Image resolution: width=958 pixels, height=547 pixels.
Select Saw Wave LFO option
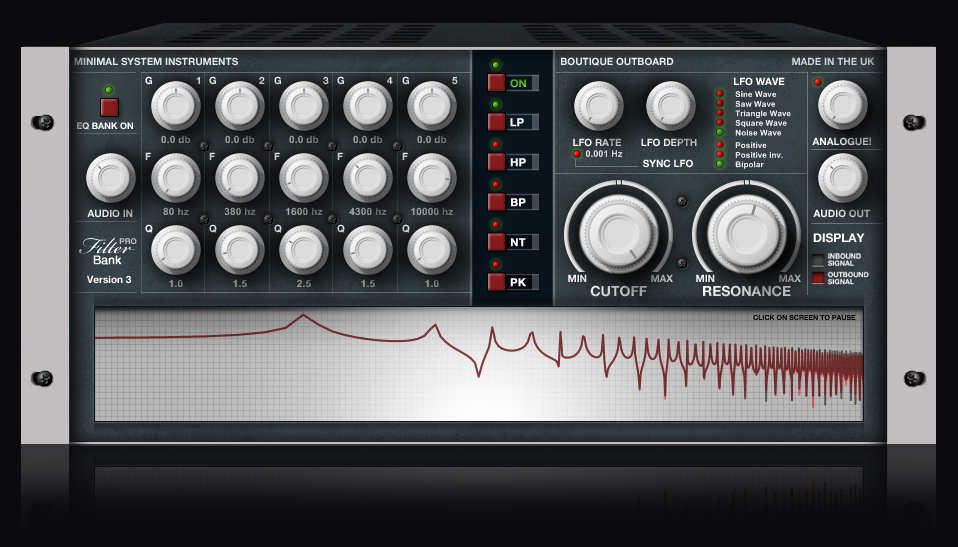tap(720, 103)
